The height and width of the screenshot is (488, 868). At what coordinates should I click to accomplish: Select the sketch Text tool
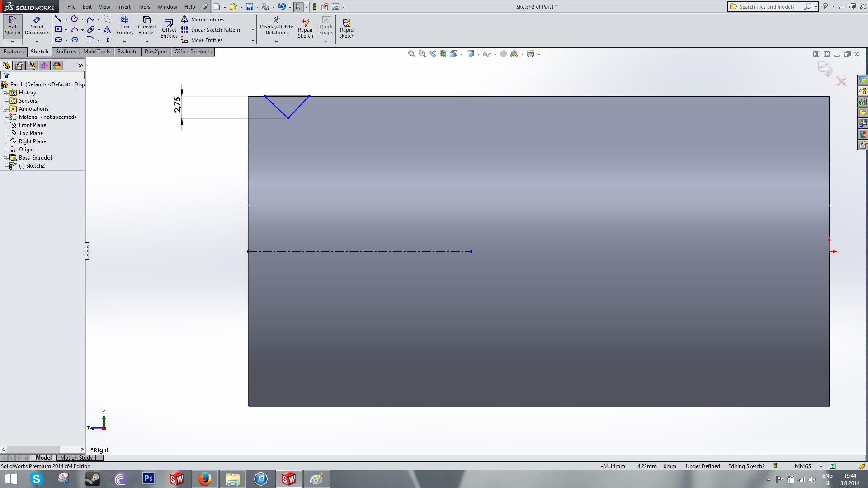(x=107, y=30)
